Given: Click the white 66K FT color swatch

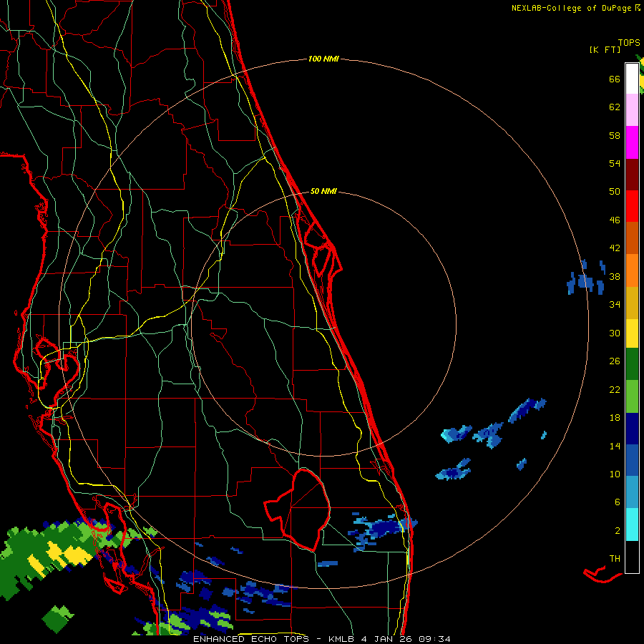Looking at the screenshot, I should point(632,79).
